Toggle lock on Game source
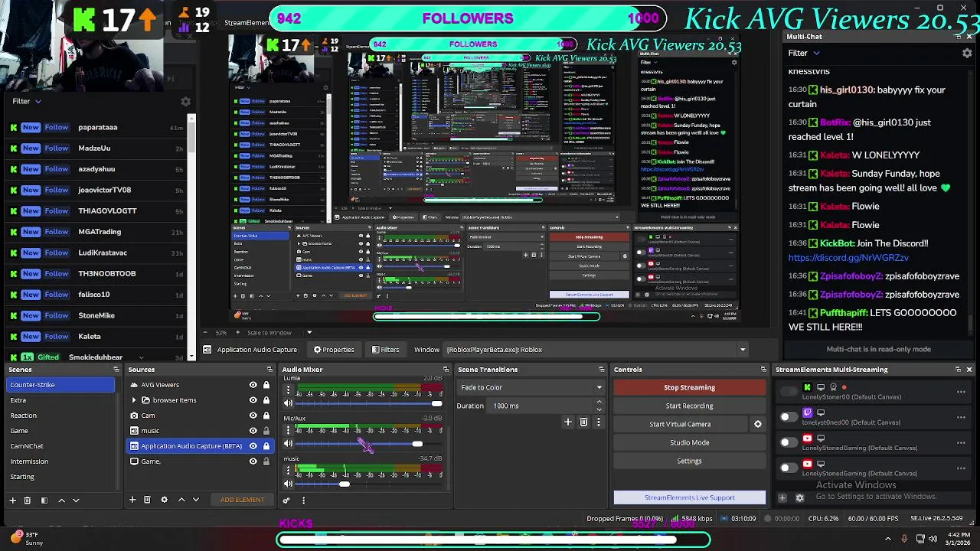This screenshot has height=551, width=980. click(266, 461)
